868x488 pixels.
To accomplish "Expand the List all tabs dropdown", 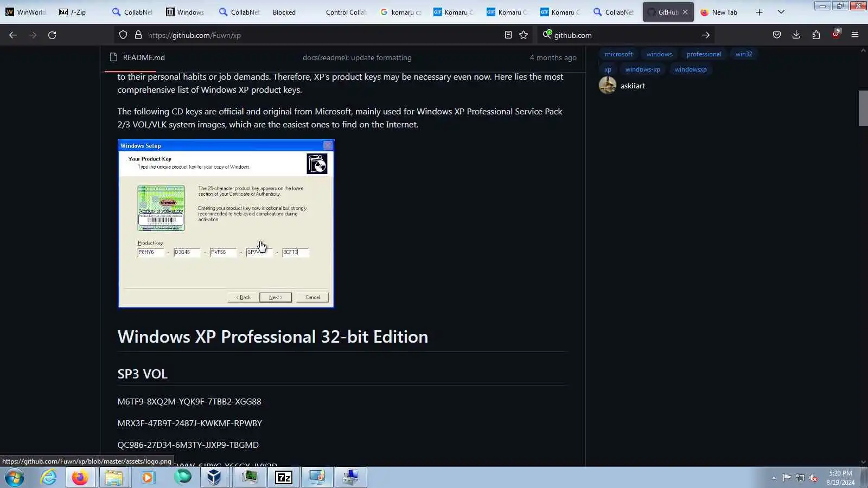I will [x=781, y=12].
